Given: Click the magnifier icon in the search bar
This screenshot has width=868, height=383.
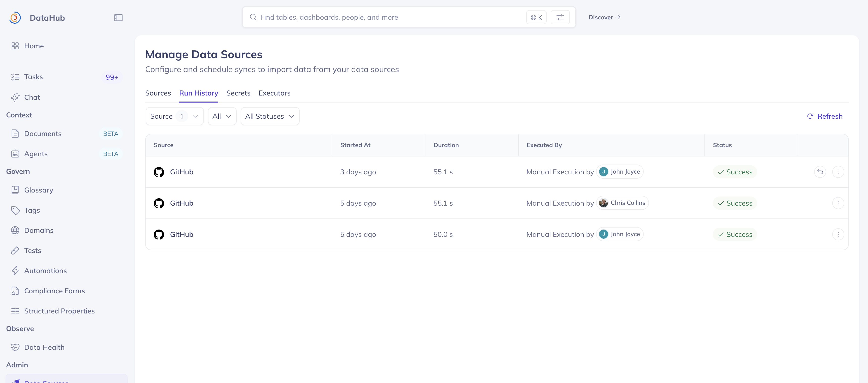Looking at the screenshot, I should pyautogui.click(x=253, y=17).
